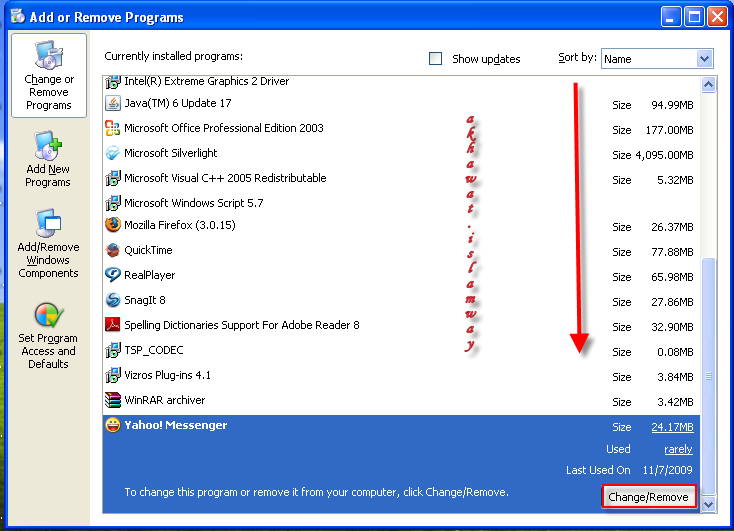Select Intel(R) Extreme Graphics 2 Driver entry

(401, 83)
